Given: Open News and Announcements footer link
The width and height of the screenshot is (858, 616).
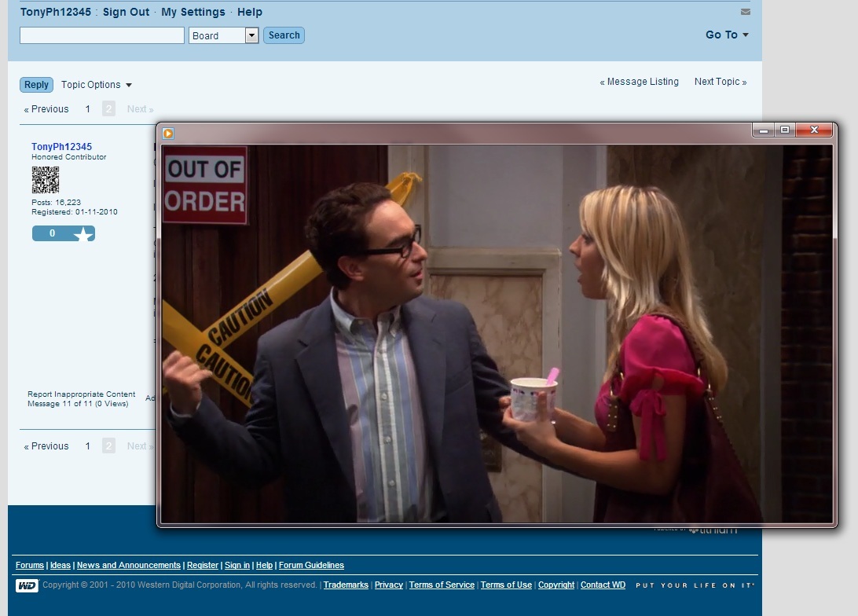Looking at the screenshot, I should tap(129, 565).
